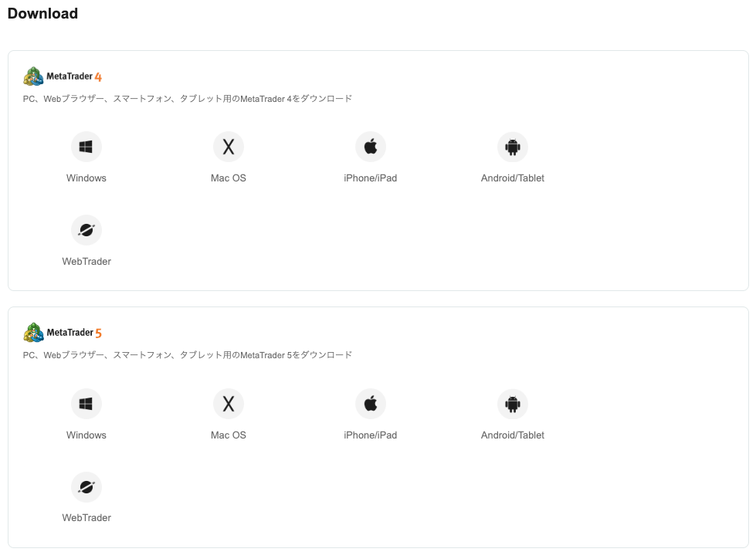
Task: Click the MetaTrader 4 description text
Action: tap(187, 98)
